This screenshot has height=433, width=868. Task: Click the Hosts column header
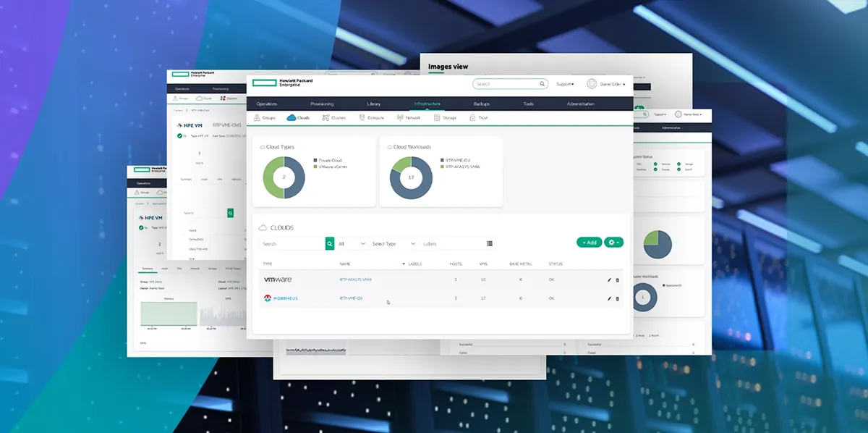tap(455, 264)
